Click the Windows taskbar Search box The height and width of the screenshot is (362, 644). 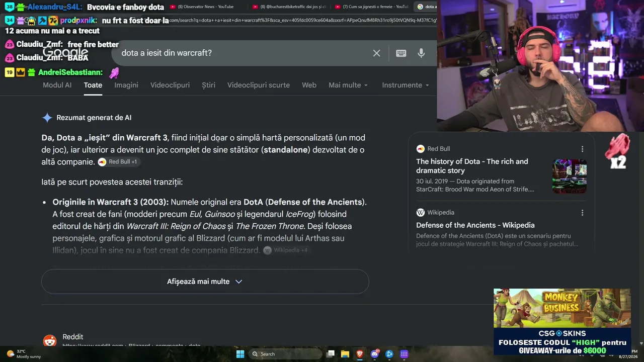pos(285,354)
